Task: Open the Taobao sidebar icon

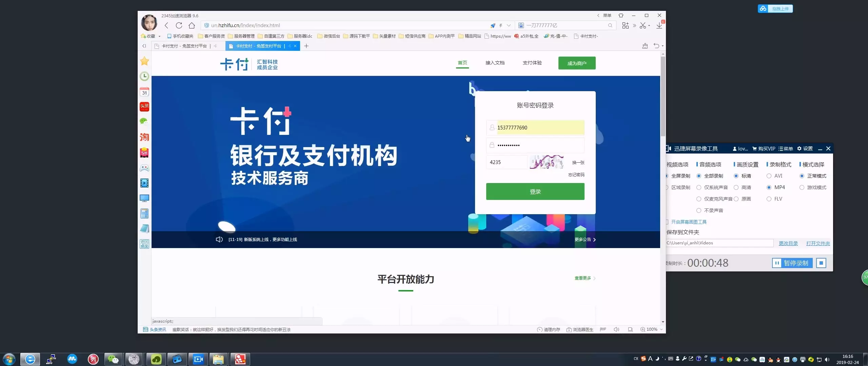Action: (144, 137)
